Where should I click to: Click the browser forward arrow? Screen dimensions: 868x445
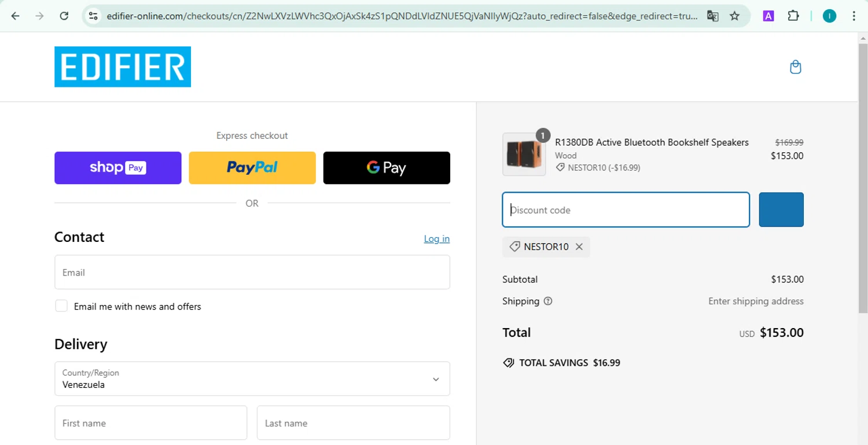coord(40,16)
